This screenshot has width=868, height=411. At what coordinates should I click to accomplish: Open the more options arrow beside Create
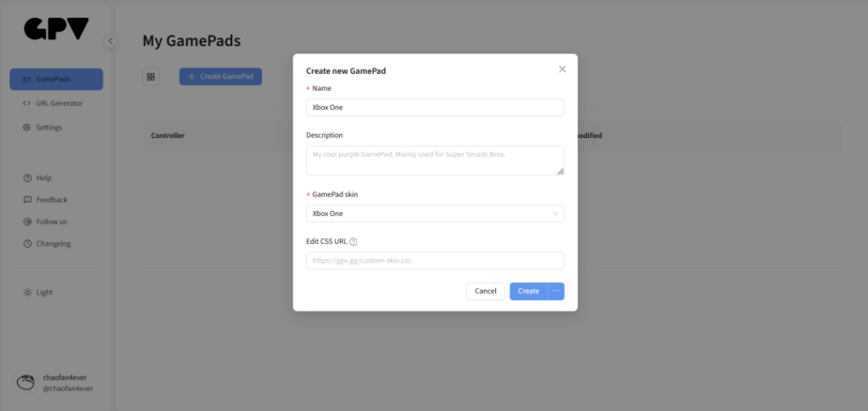556,291
